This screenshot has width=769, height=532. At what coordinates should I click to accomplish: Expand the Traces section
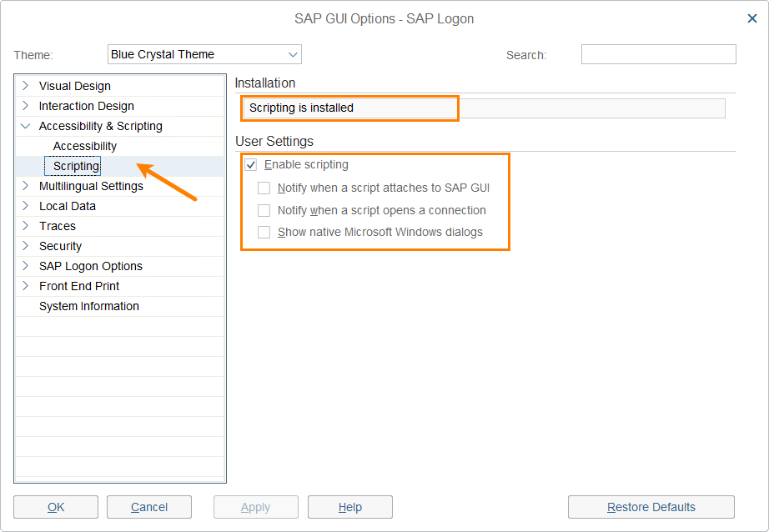click(x=26, y=226)
